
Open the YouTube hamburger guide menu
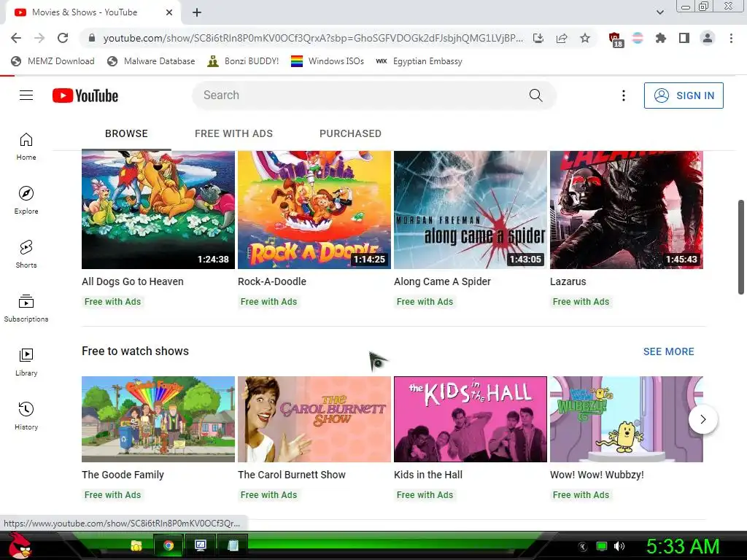point(26,96)
